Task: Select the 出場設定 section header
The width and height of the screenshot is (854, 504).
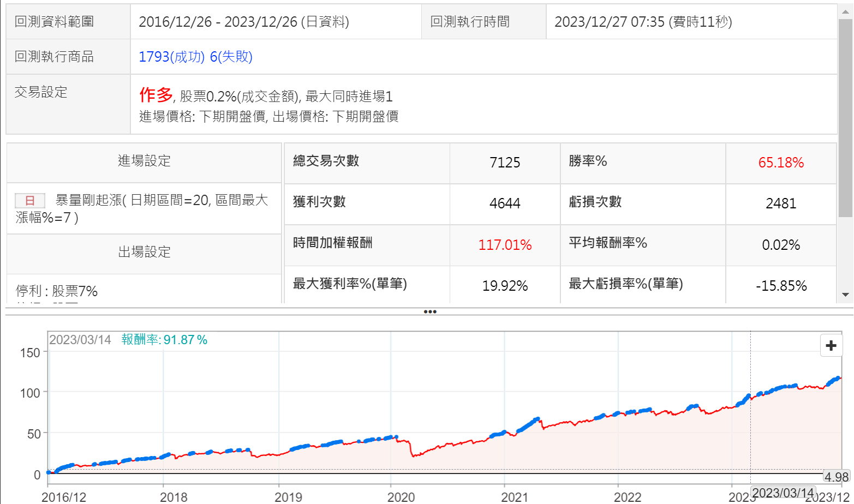Action: (144, 252)
